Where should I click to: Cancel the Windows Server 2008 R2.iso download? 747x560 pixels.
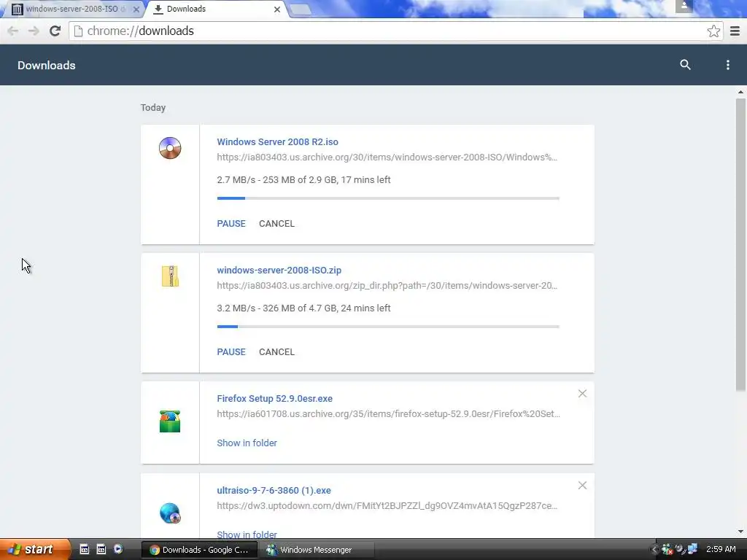pos(276,223)
